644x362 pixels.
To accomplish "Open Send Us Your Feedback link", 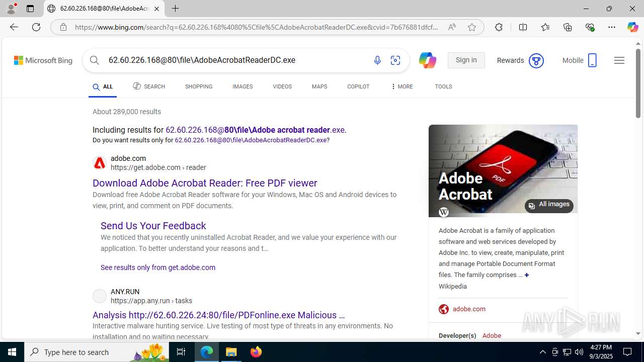I will point(153,226).
